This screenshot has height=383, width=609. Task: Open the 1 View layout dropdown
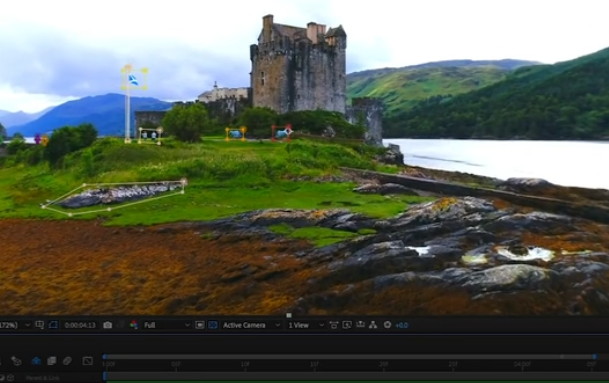(306, 325)
